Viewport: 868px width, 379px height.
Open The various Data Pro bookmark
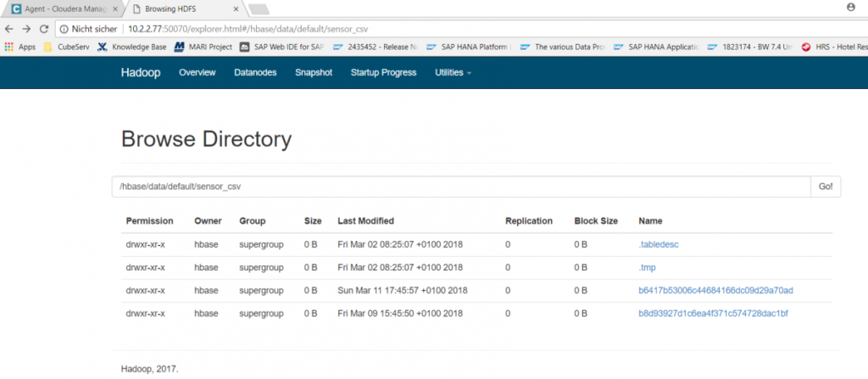pyautogui.click(x=564, y=47)
